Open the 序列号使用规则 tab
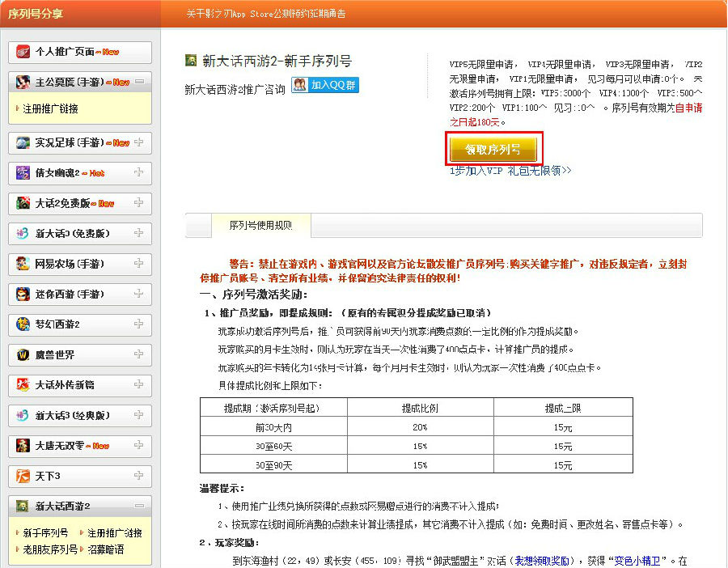Image resolution: width=728 pixels, height=568 pixels. click(x=261, y=226)
